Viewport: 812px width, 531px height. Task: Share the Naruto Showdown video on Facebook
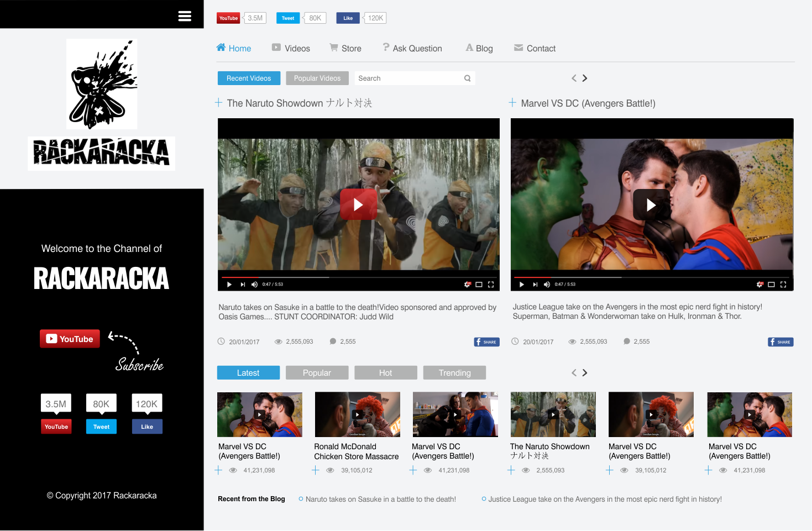tap(487, 342)
